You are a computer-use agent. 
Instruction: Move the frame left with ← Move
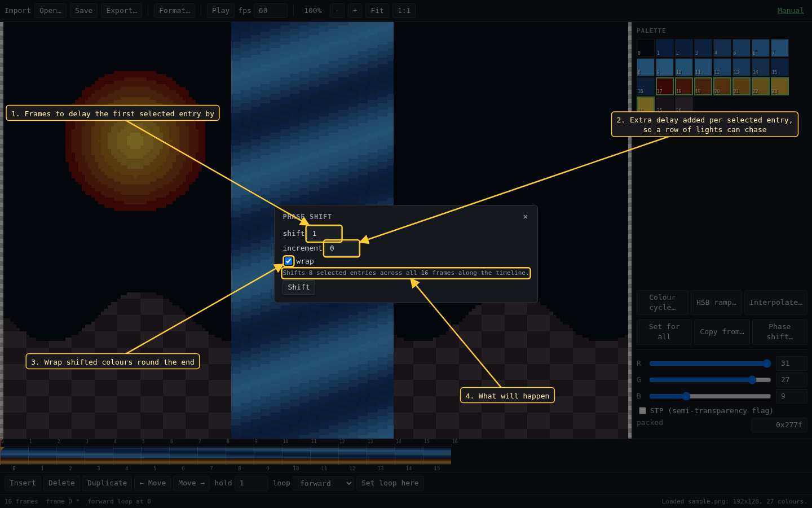[153, 483]
